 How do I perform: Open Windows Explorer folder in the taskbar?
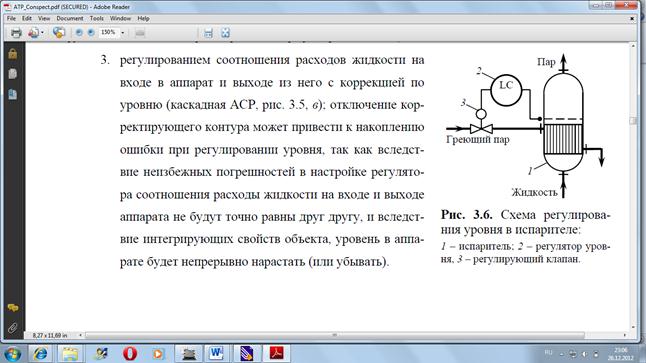tap(70, 354)
